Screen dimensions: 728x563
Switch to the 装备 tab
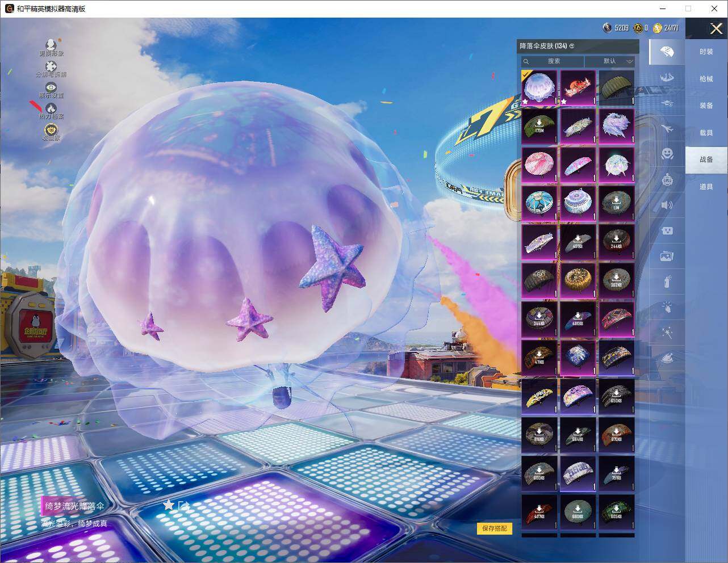706,106
